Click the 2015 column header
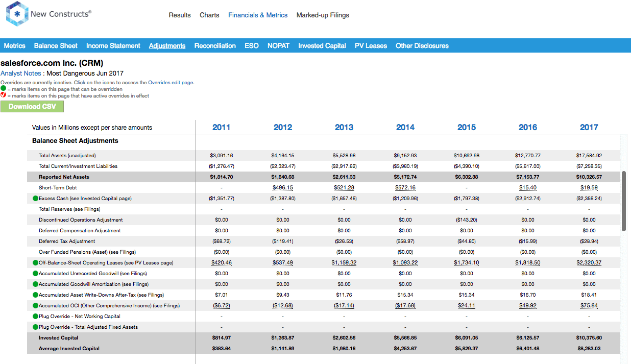 click(x=466, y=127)
